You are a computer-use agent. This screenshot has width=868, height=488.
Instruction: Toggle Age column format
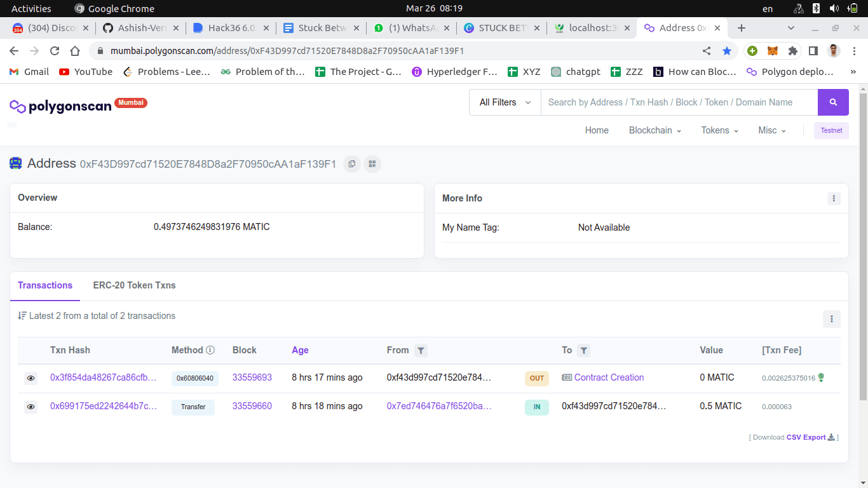300,350
